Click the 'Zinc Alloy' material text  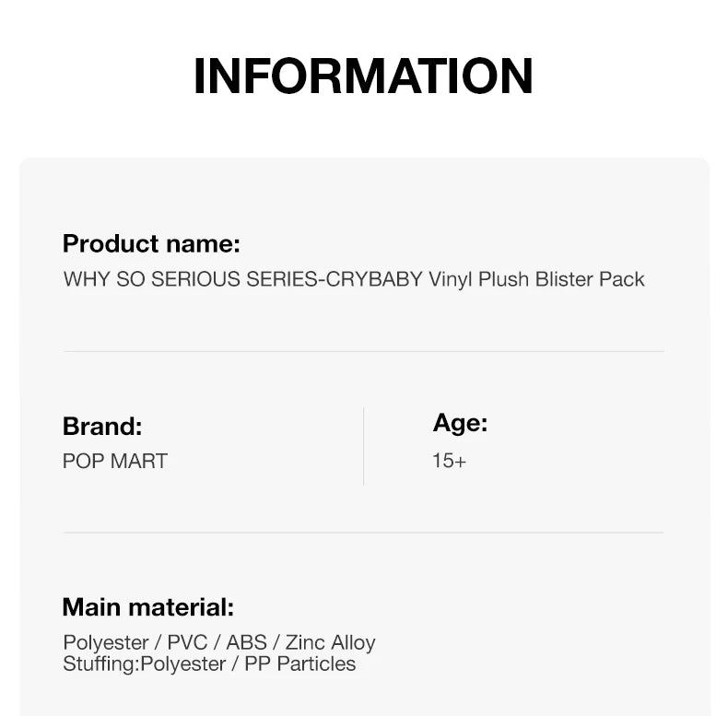pyautogui.click(x=330, y=642)
